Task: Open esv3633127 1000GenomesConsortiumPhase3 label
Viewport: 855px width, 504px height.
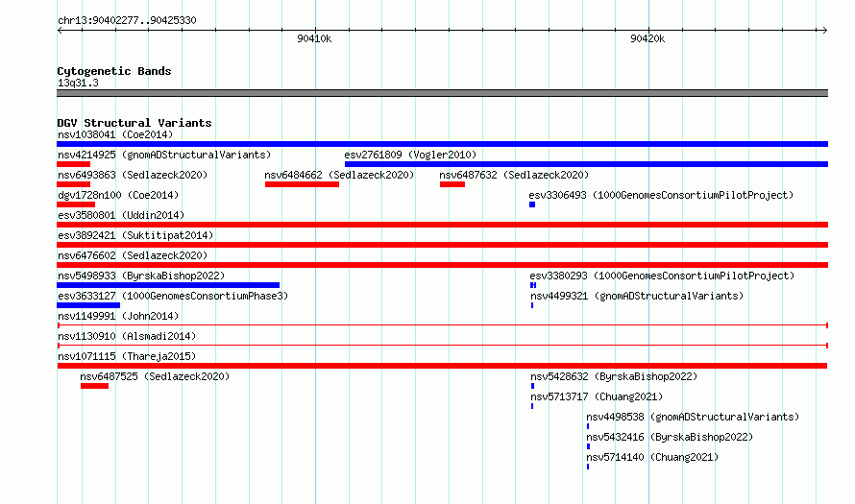Action: coord(173,296)
